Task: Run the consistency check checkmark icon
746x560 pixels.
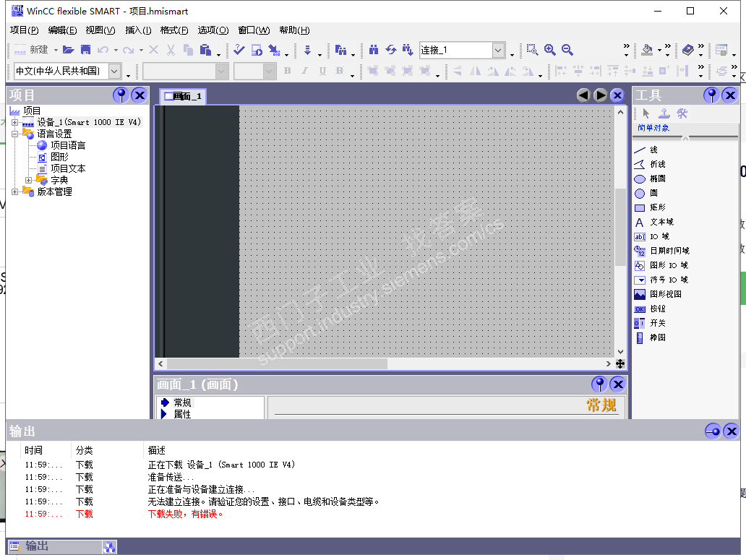Action: (239, 50)
